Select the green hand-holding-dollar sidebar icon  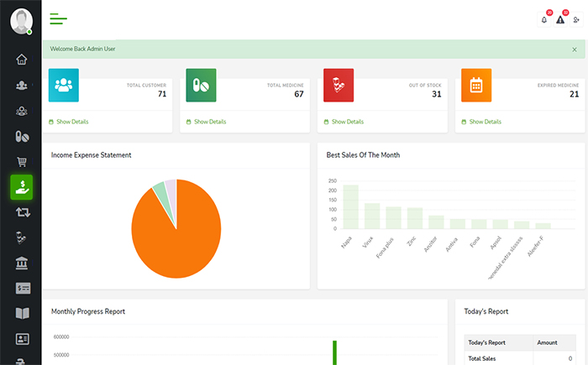(x=22, y=186)
